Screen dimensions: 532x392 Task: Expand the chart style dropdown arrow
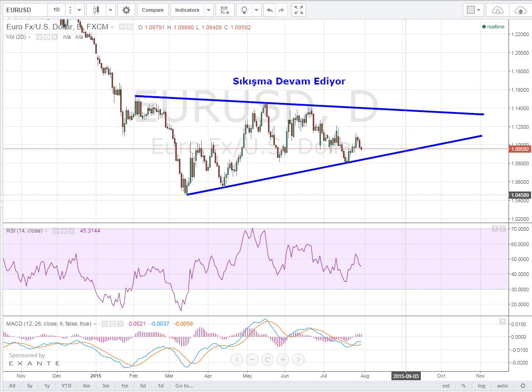(111, 10)
